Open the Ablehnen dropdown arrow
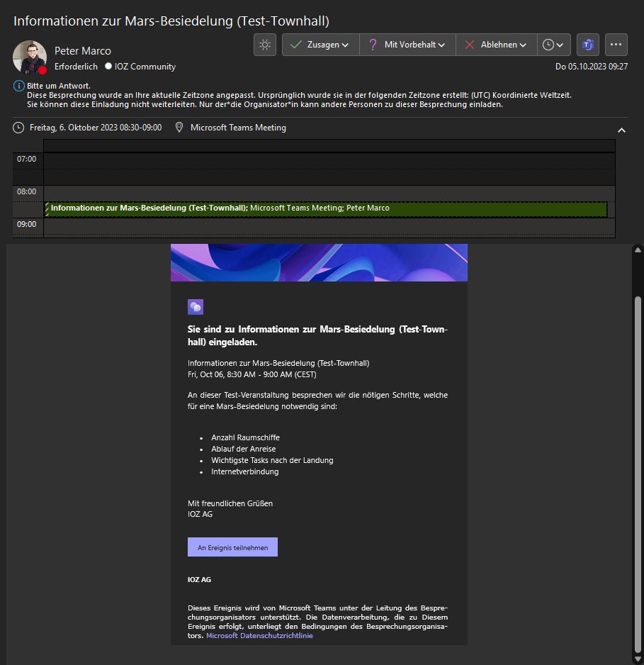This screenshot has height=665, width=644. click(x=523, y=45)
